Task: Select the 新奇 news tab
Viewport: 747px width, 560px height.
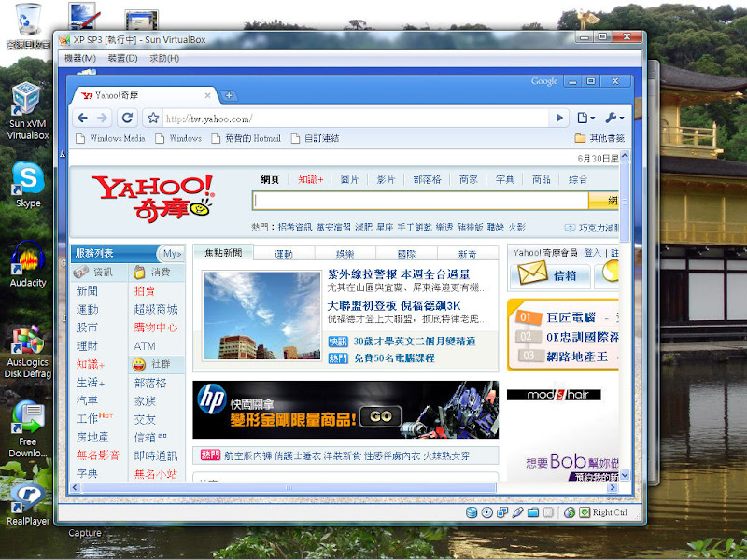Action: point(468,254)
